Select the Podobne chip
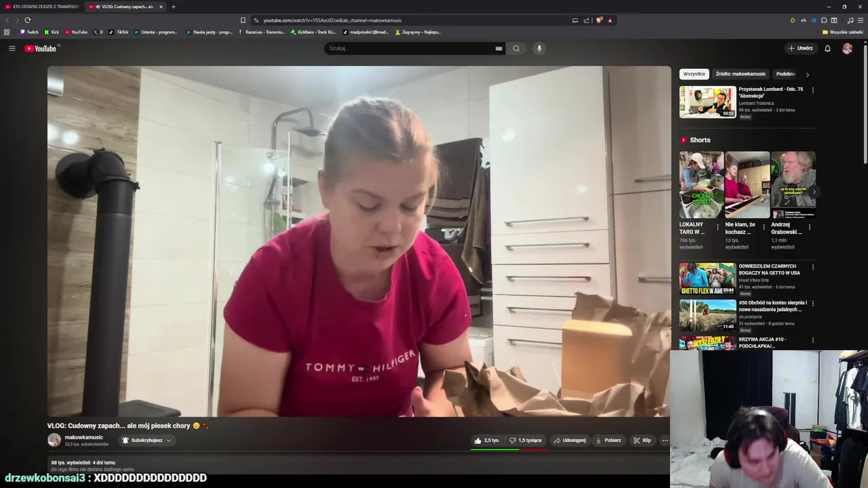The width and height of the screenshot is (868, 488). pyautogui.click(x=786, y=74)
